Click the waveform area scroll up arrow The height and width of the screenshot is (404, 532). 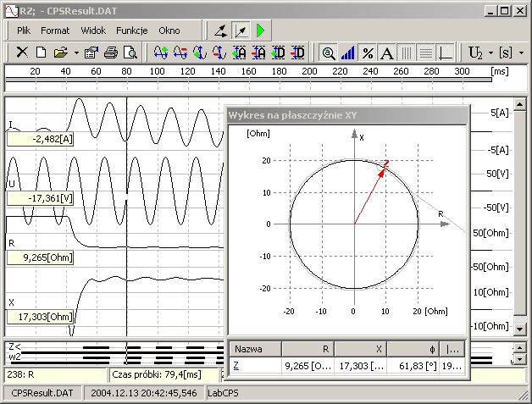tap(520, 104)
